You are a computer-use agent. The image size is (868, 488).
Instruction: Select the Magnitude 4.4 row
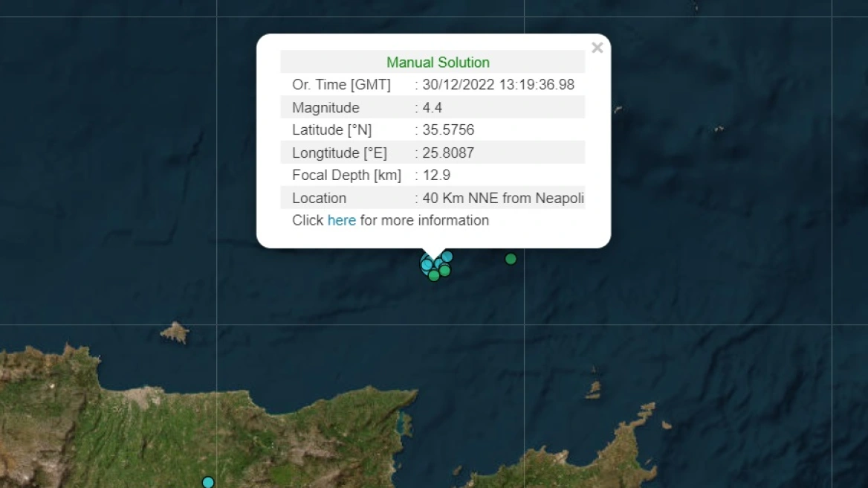433,107
